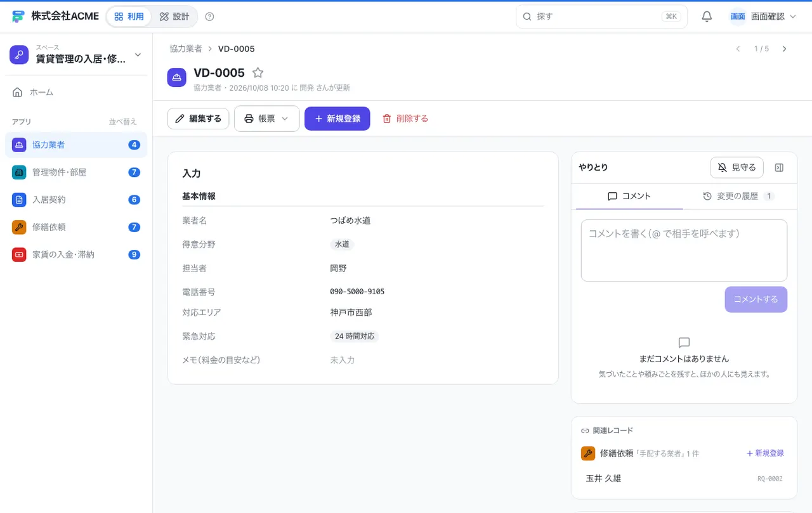Open the 画面確認 user menu
The image size is (812, 513).
763,16
